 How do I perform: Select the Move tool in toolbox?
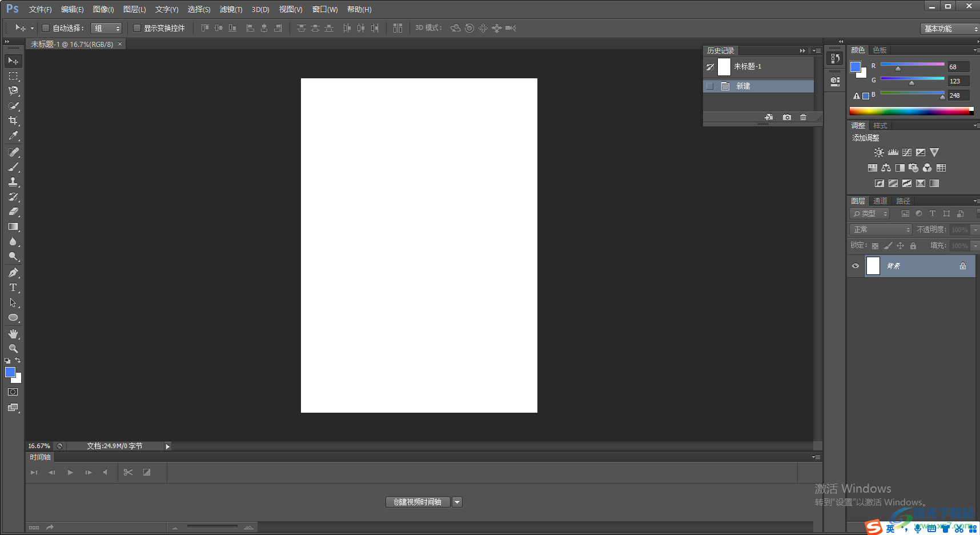click(13, 61)
